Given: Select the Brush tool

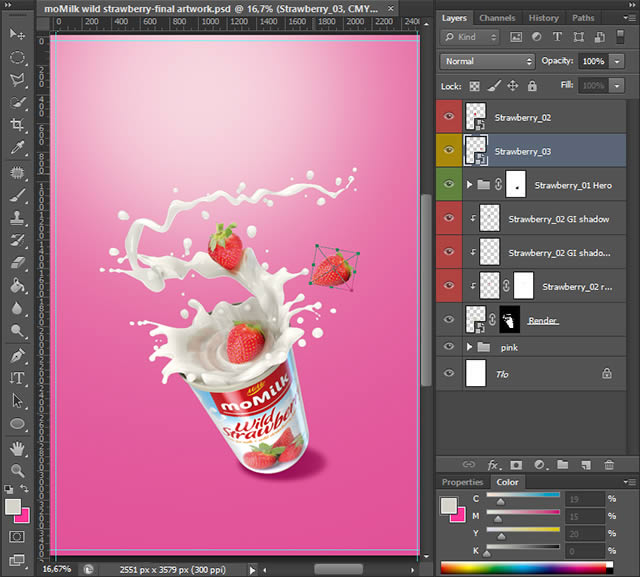Looking at the screenshot, I should coord(17,195).
